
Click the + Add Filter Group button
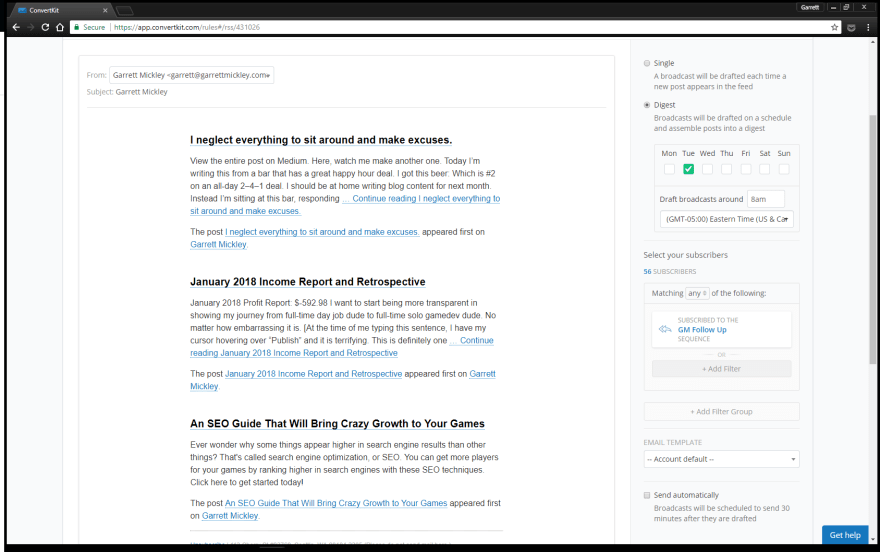(721, 411)
